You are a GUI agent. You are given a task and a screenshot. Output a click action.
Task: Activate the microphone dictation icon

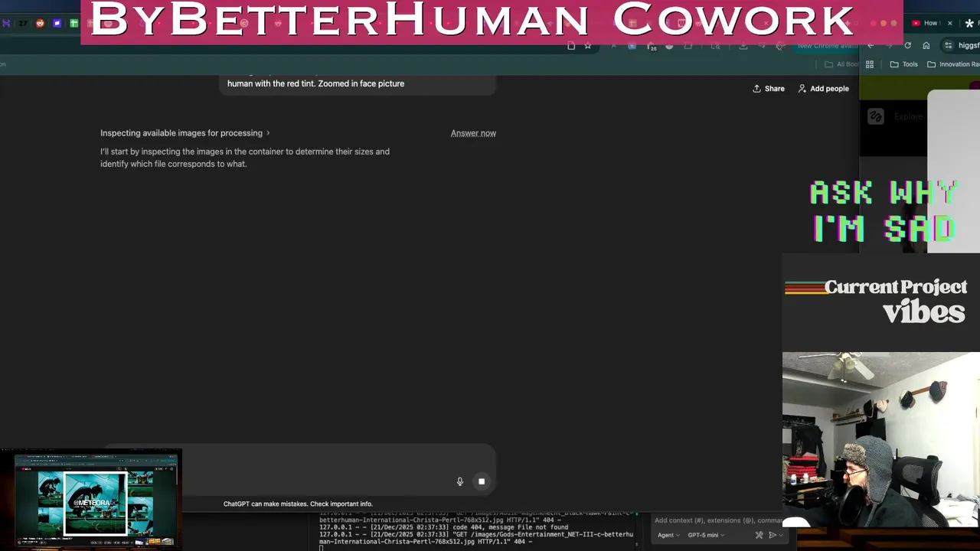point(459,481)
